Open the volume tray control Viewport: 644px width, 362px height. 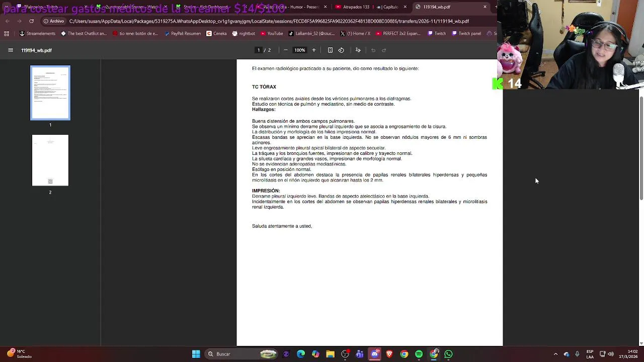(x=611, y=354)
